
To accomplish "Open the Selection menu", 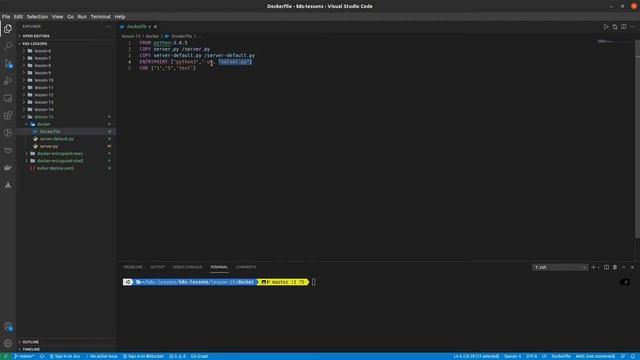I will point(37,17).
